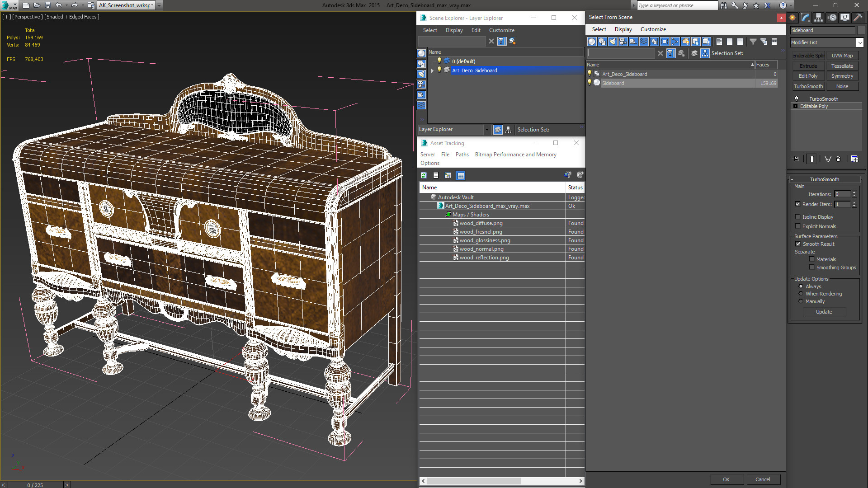868x488 pixels.
Task: Enable Isoline Display checkbox
Action: click(798, 217)
